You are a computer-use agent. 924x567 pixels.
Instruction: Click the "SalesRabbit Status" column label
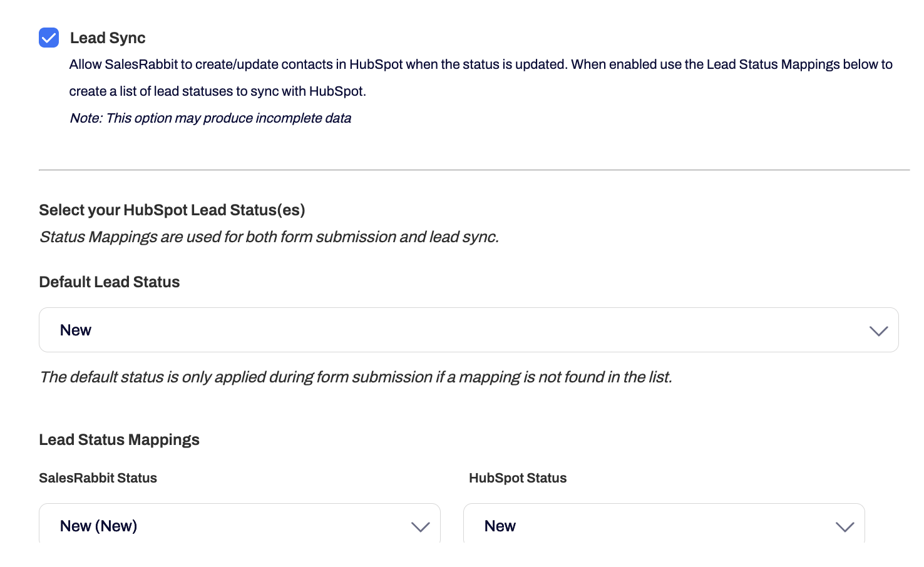98,478
